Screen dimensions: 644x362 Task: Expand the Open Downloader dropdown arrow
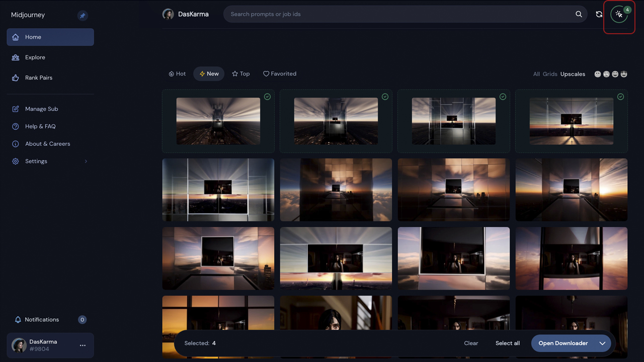coord(602,343)
